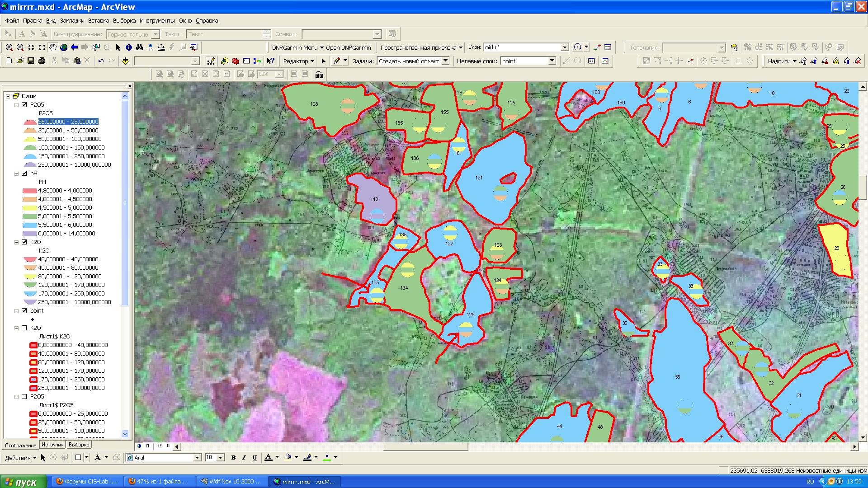Open Слой mir1.tif dropdown
The height and width of the screenshot is (488, 868).
tap(565, 47)
